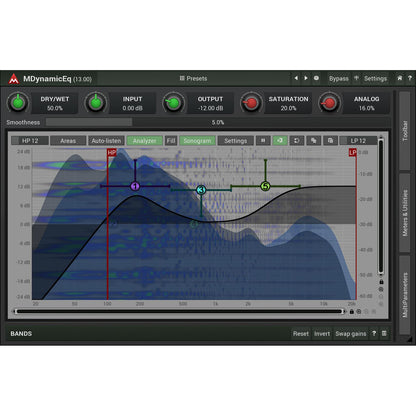Viewport: 416px width, 416px height.
Task: Click the MeldaProduction logo icon
Action: point(14,79)
